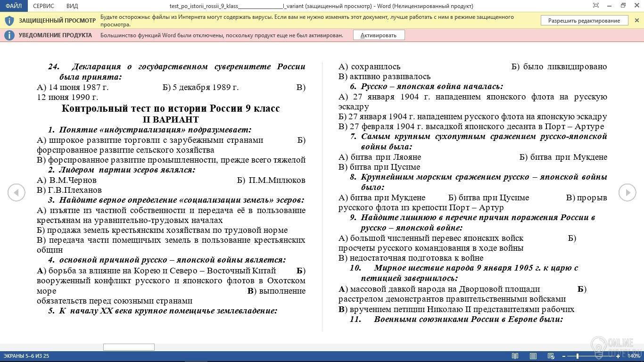This screenshot has width=644, height=362.
Task: Switch to Read Mode view icon
Action: pyautogui.click(x=515, y=356)
